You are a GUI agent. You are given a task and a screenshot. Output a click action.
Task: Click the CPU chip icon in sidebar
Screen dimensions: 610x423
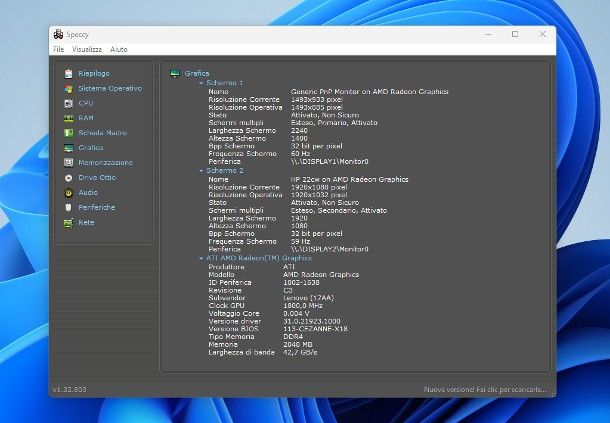pos(68,103)
